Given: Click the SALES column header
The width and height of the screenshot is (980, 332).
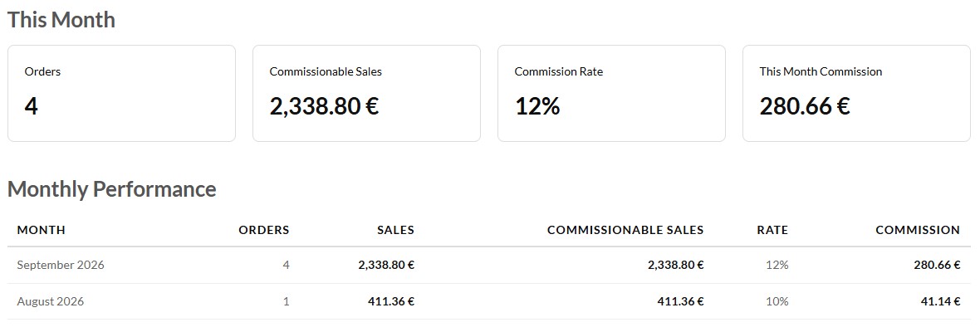Looking at the screenshot, I should pos(395,230).
